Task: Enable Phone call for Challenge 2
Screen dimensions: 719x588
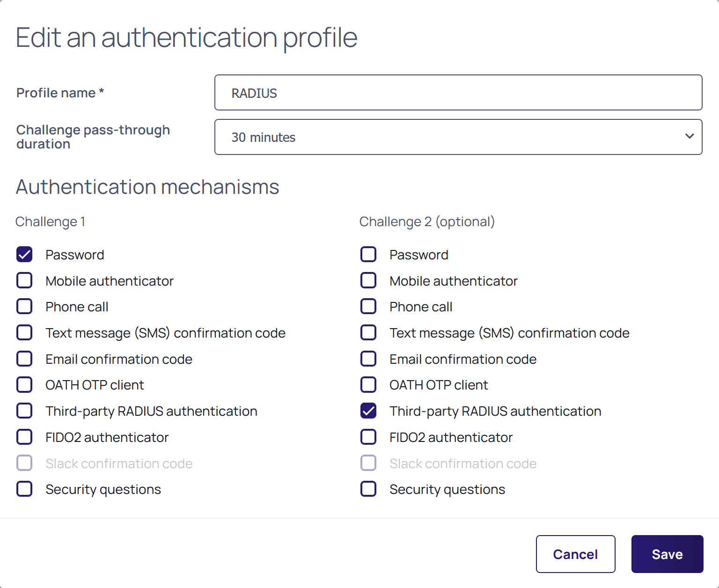Action: [368, 307]
